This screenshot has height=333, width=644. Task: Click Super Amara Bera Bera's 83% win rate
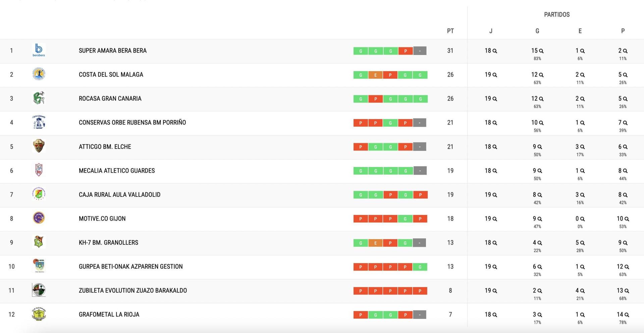tap(537, 59)
